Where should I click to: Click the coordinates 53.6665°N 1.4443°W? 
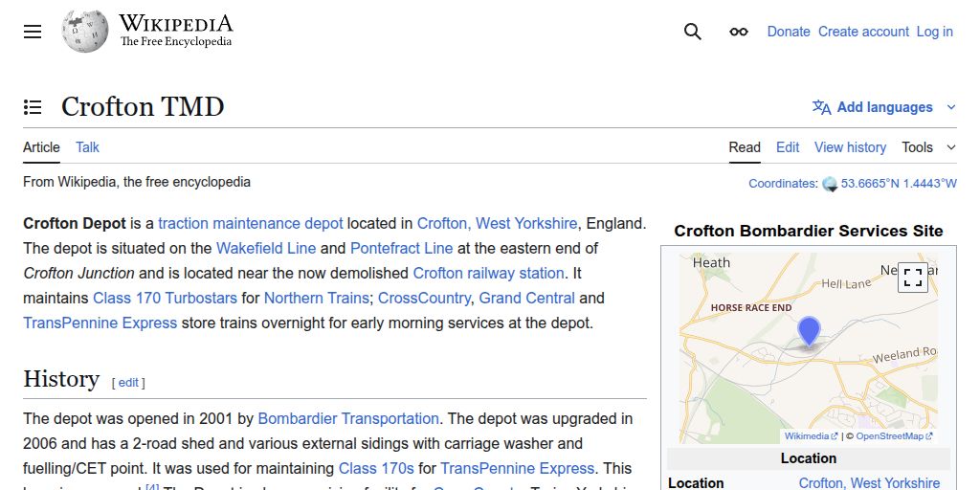click(899, 184)
